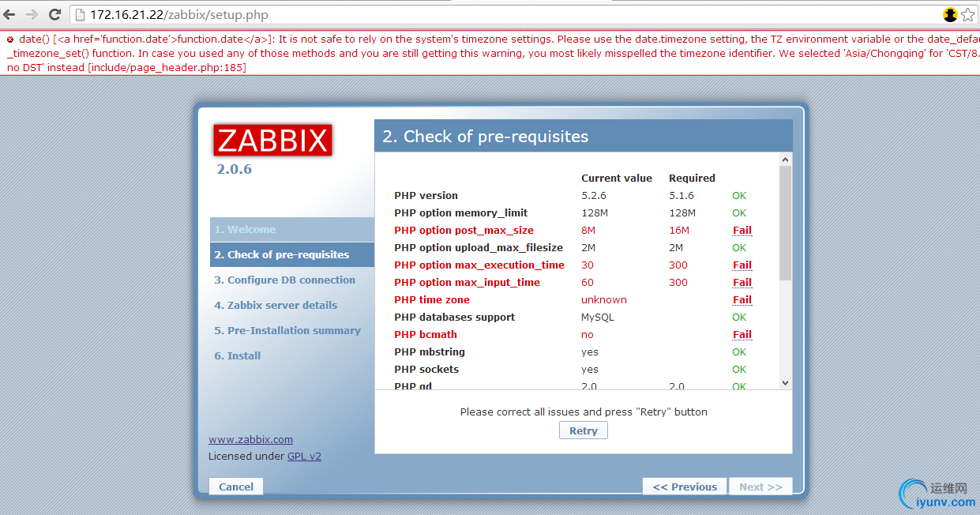Viewport: 980px width, 515px height.
Task: Click the browser forward arrow
Action: coord(32,14)
